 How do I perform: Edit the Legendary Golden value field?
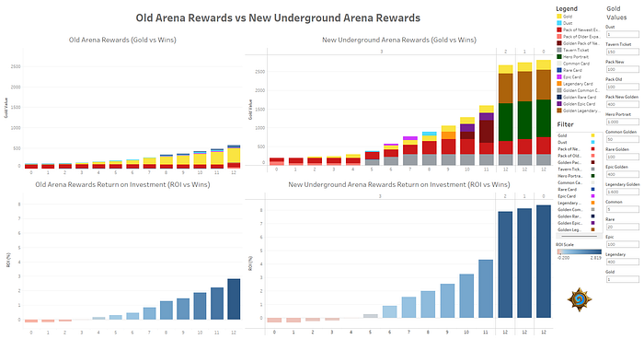tap(622, 192)
